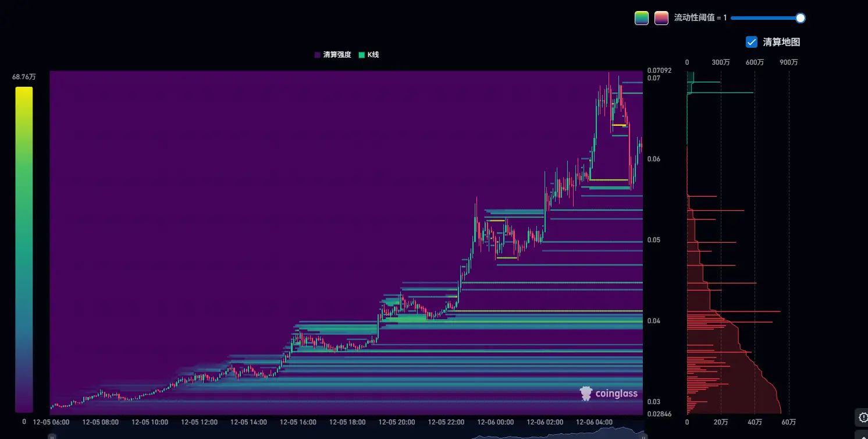Click the 0.03 price axis label
The image size is (868, 439).
(654, 402)
